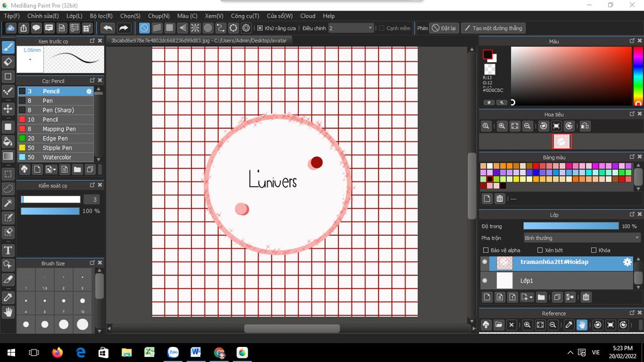Open the Chỉnh sửa(E) menu
Viewport: 644px width, 362px height.
(x=43, y=16)
